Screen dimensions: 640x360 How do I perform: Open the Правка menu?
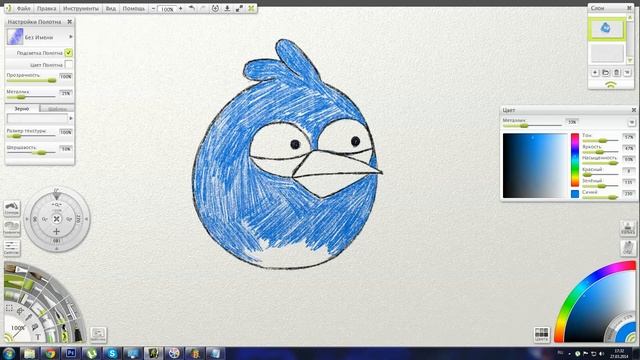(x=46, y=9)
